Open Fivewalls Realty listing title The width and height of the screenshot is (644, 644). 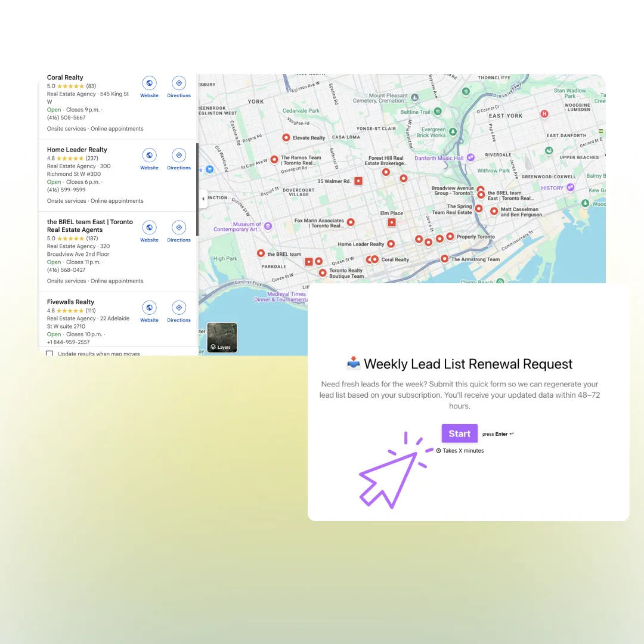coord(70,302)
